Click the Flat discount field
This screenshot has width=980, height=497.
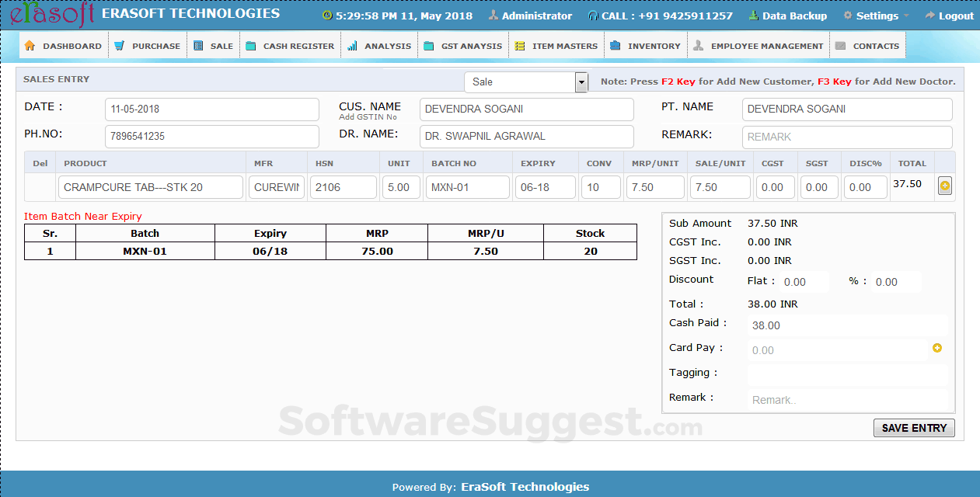tap(804, 282)
